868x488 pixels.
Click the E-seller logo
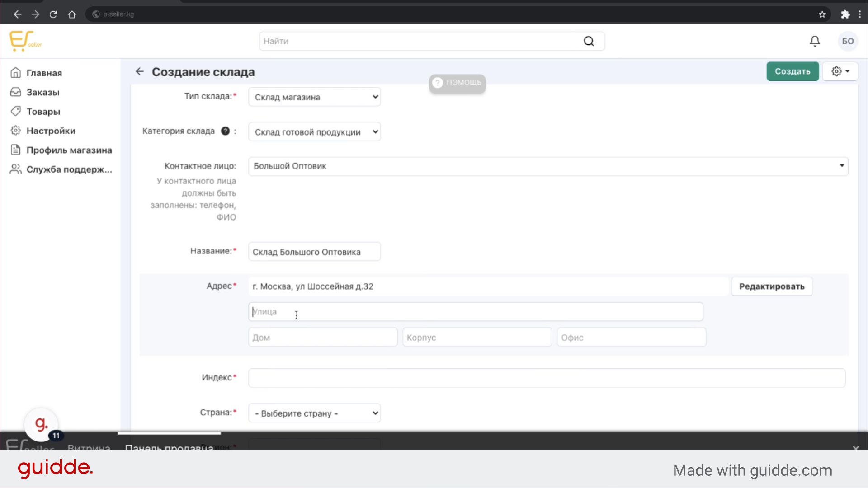pos(25,41)
